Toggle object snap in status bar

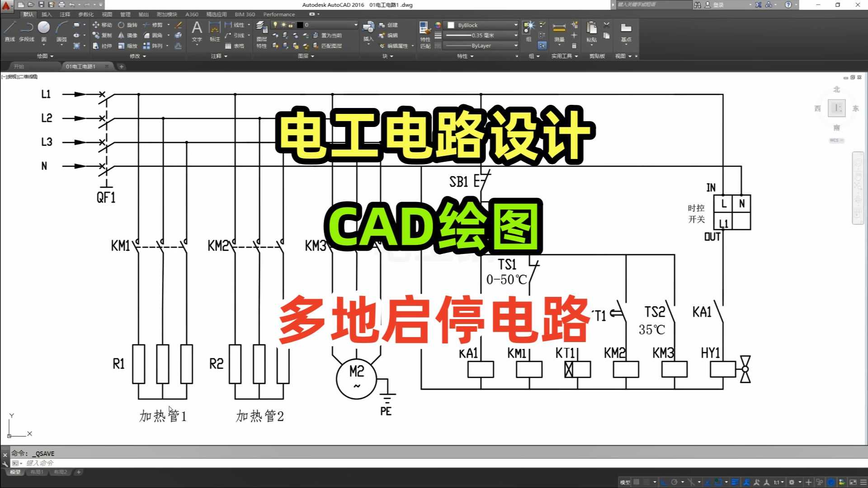[718, 482]
